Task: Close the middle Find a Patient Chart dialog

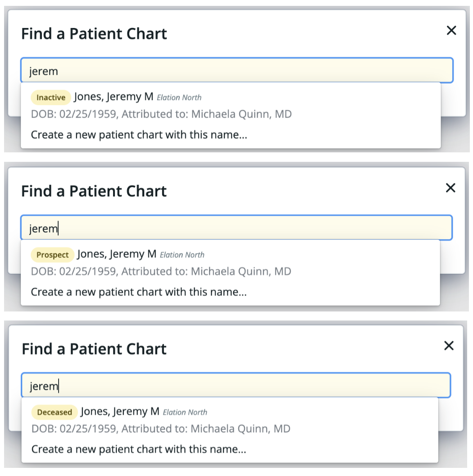Action: coord(450,188)
